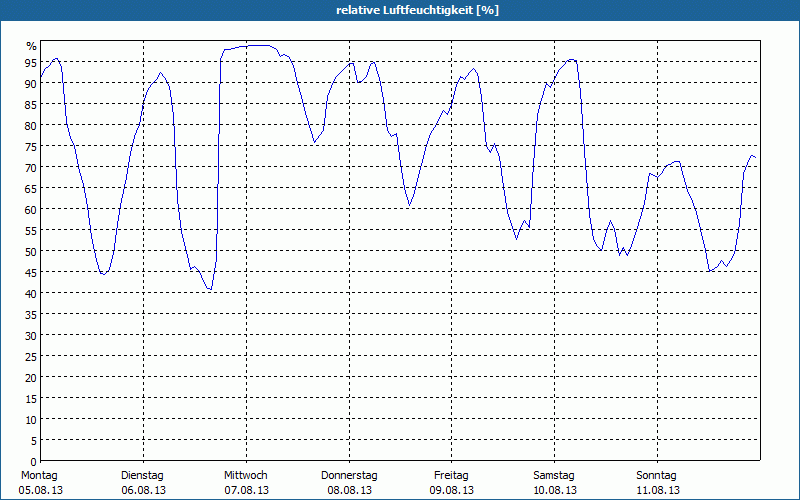Viewport: 800px width, 500px height.
Task: Click the '80' y-axis value
Action: click(x=31, y=126)
